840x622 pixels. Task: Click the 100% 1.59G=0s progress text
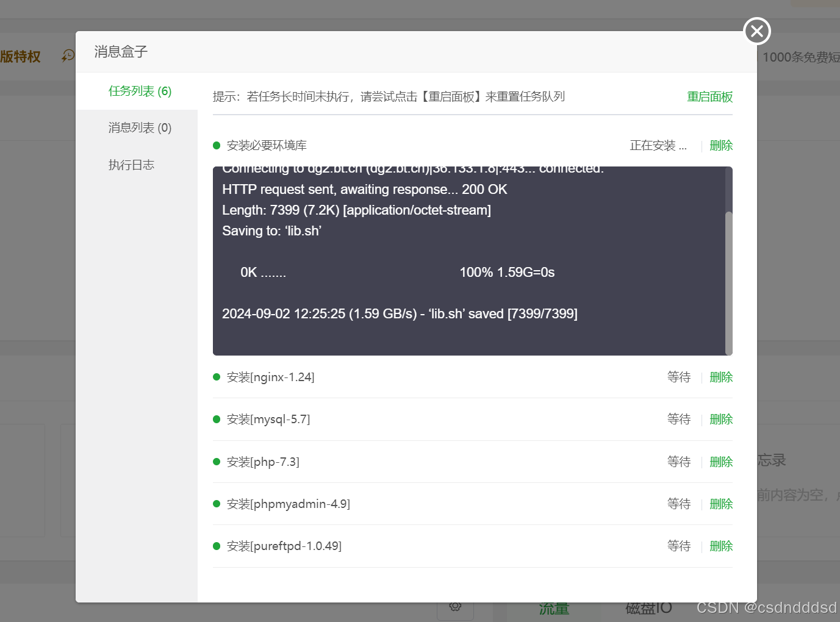pos(507,273)
